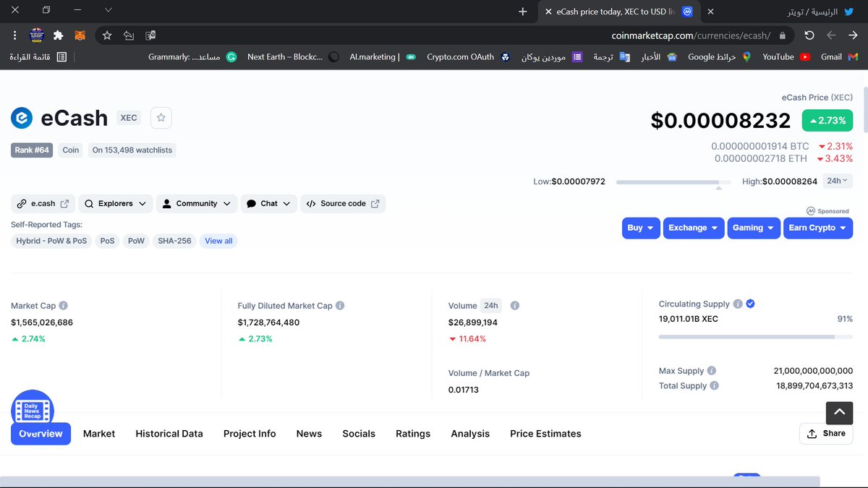Share the eCash page

(826, 434)
